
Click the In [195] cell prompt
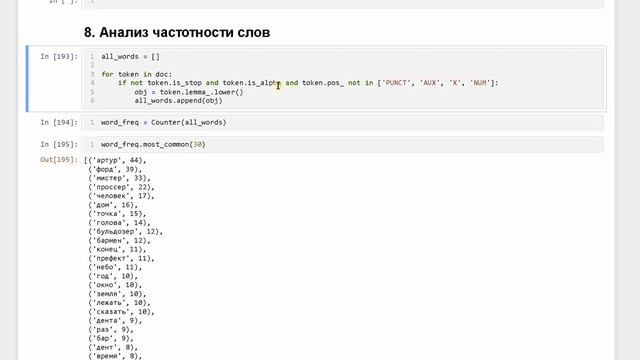pyautogui.click(x=59, y=144)
